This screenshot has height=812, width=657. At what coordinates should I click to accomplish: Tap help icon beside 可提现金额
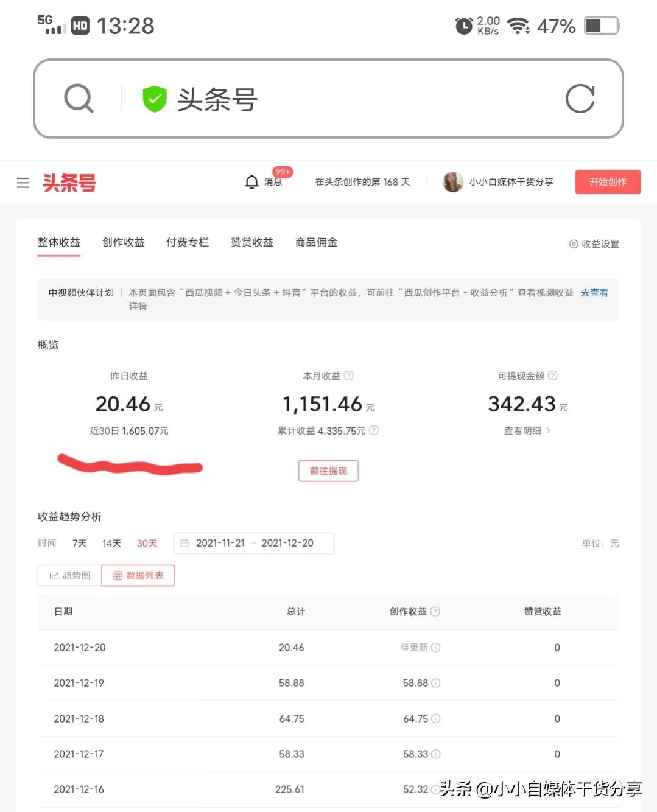[x=553, y=376]
